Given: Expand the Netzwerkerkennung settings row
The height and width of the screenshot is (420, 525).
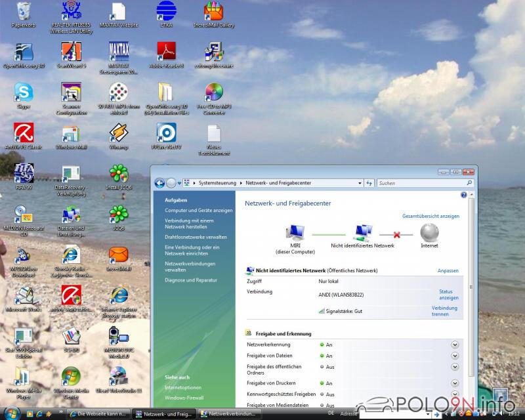Looking at the screenshot, I should (455, 345).
